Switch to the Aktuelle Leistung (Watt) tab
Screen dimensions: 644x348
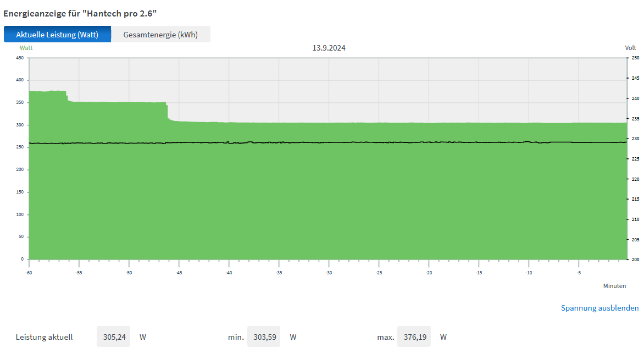(x=57, y=35)
